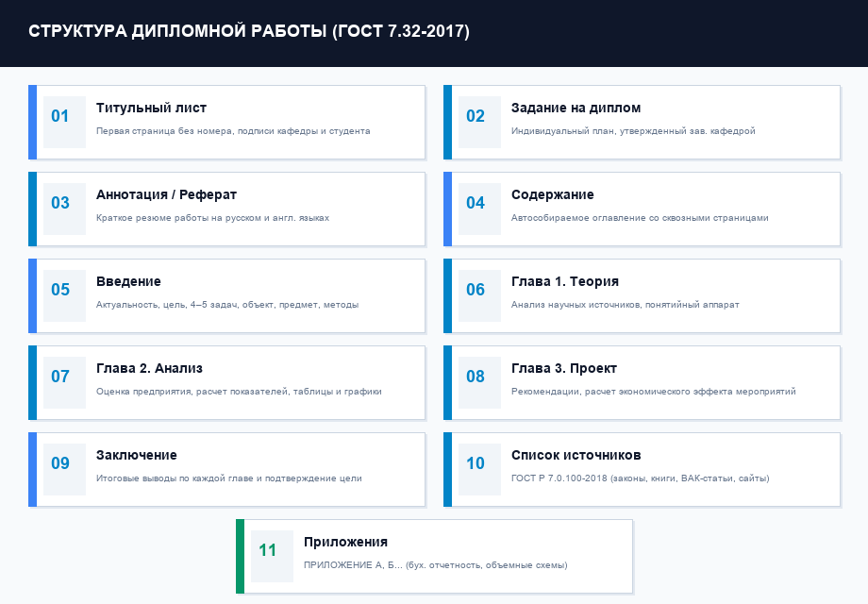Select the 'Список источников' heading
Viewport: 868px width, 604px height.
tap(576, 455)
